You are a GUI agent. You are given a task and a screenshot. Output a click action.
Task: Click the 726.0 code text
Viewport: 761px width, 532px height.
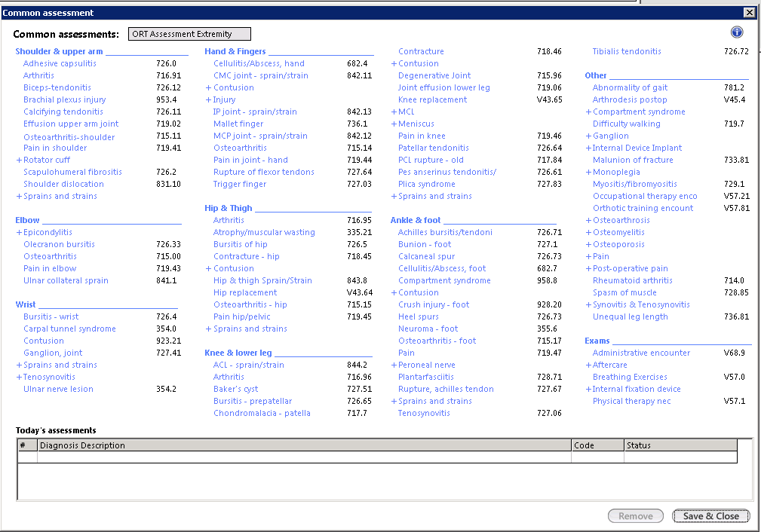point(166,63)
